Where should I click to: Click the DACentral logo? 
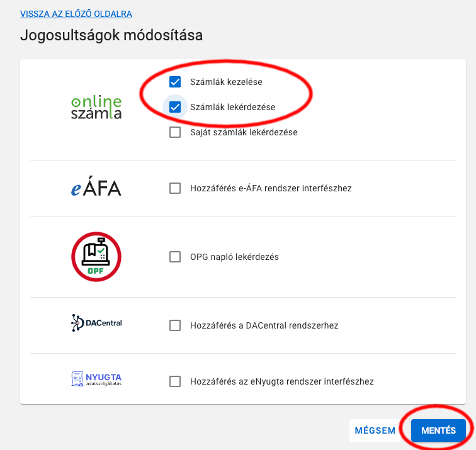point(96,323)
